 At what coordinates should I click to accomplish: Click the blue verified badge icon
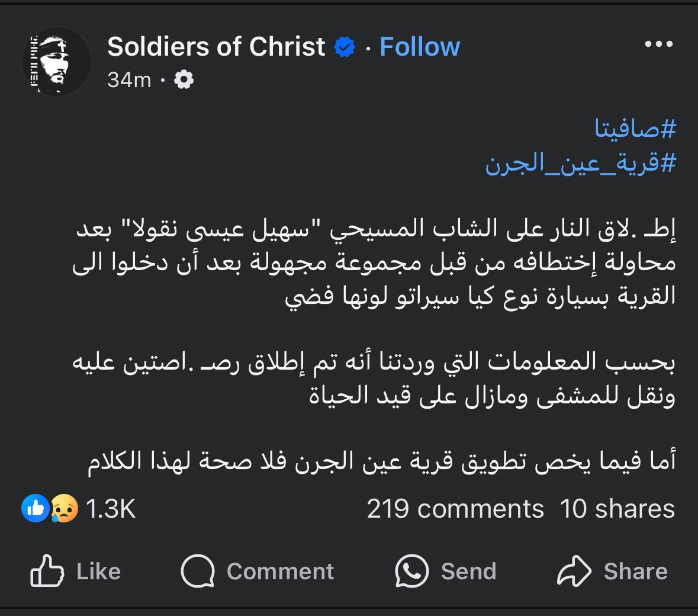345,47
